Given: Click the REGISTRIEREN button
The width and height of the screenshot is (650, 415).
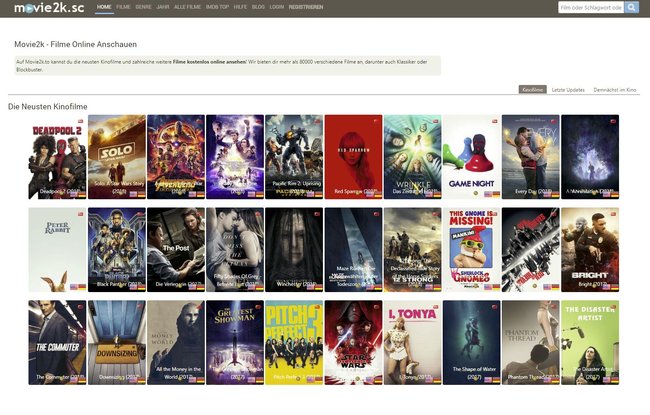Looking at the screenshot, I should click(x=305, y=7).
